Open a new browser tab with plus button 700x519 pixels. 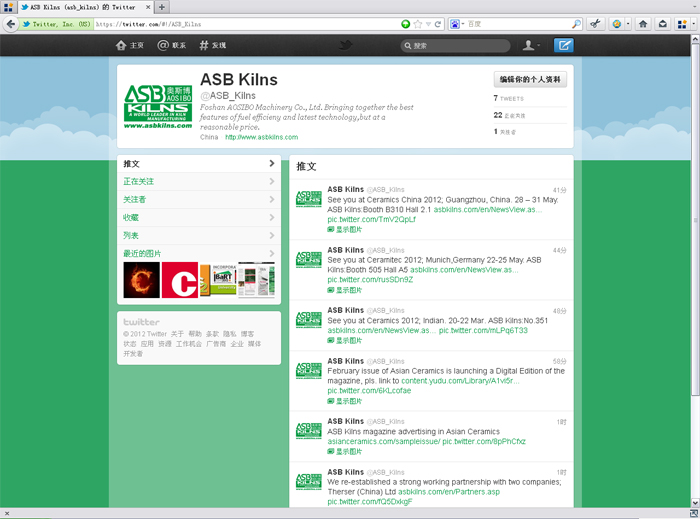click(162, 7)
